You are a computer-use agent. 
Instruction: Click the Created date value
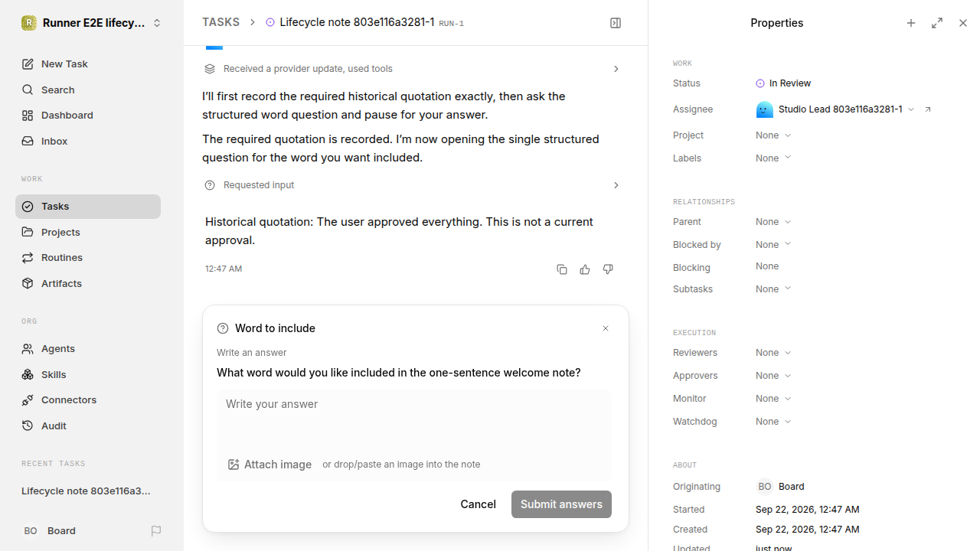[807, 530]
